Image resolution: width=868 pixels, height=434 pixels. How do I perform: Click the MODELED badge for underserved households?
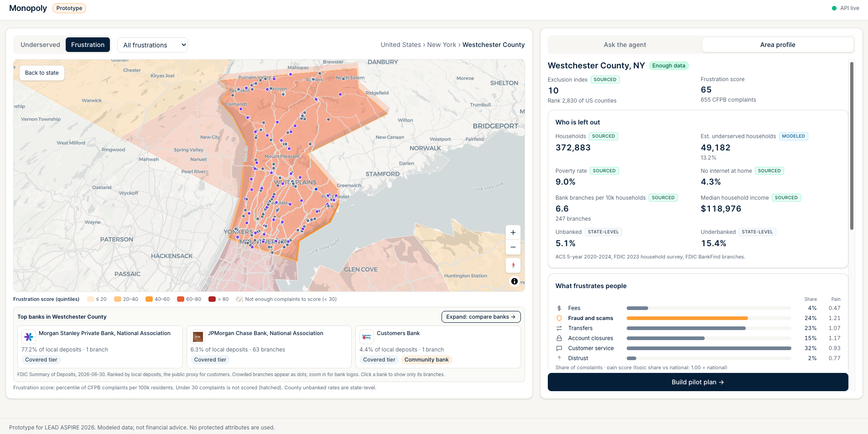793,136
